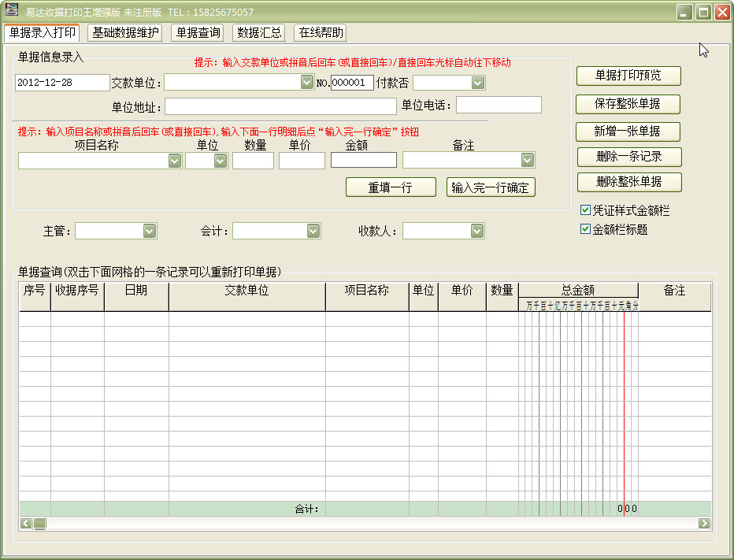The height and width of the screenshot is (560, 734).
Task: Expand the 交款单位 dropdown
Action: coord(306,83)
